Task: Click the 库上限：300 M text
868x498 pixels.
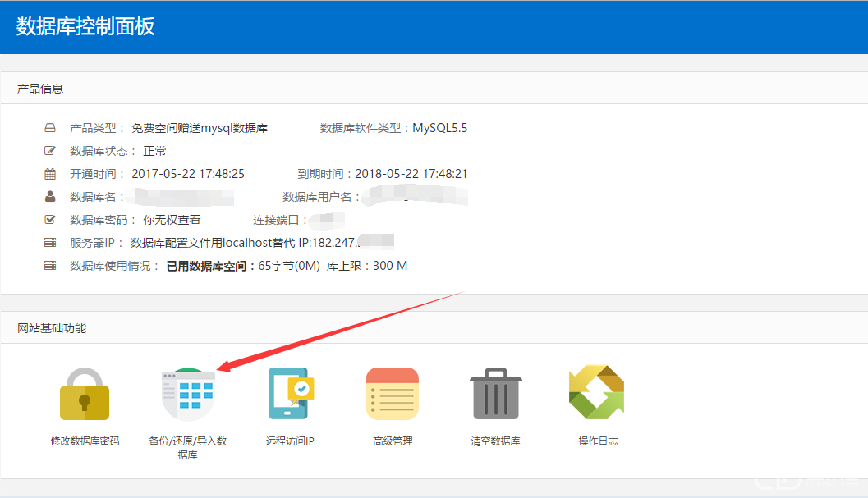Action: point(367,266)
